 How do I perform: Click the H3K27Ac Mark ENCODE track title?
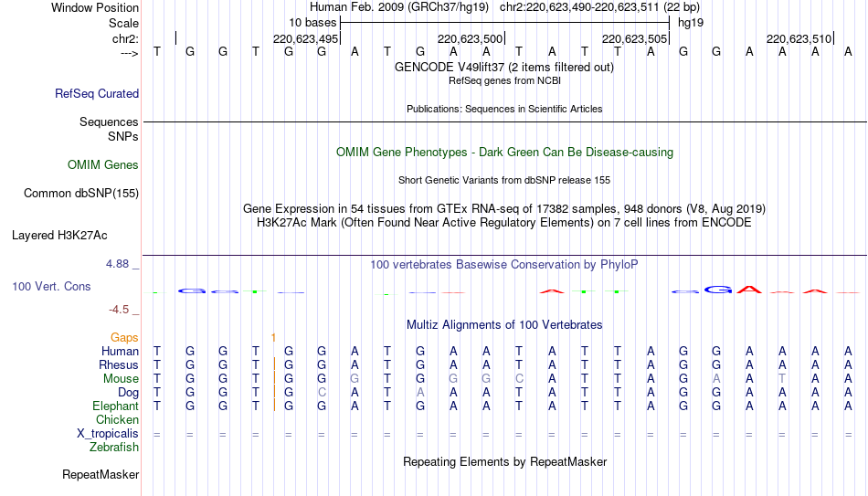click(504, 223)
